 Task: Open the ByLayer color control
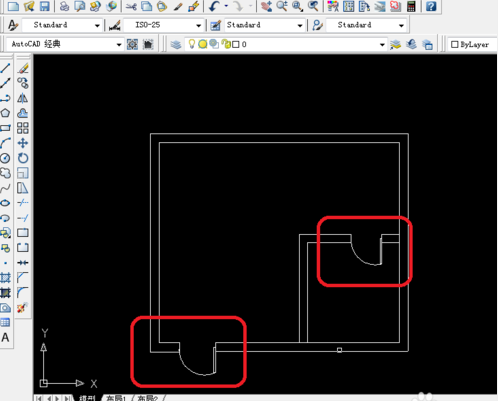pyautogui.click(x=470, y=44)
